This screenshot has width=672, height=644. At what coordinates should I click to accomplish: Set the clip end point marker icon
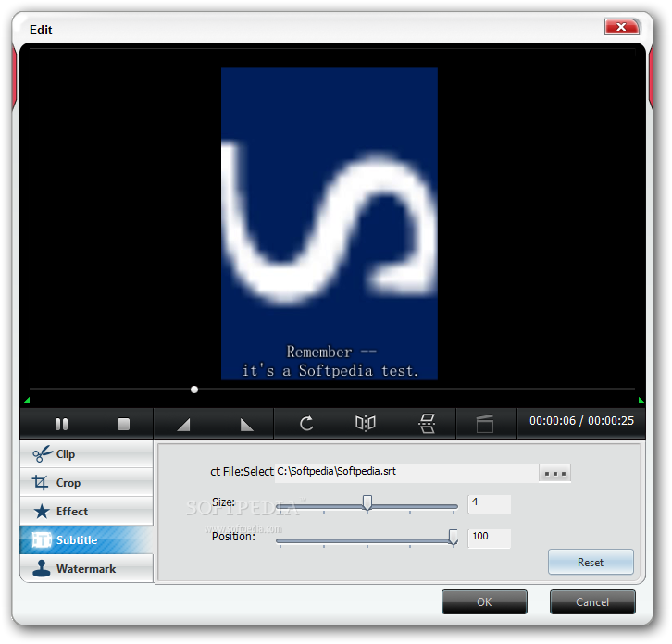[x=246, y=424]
